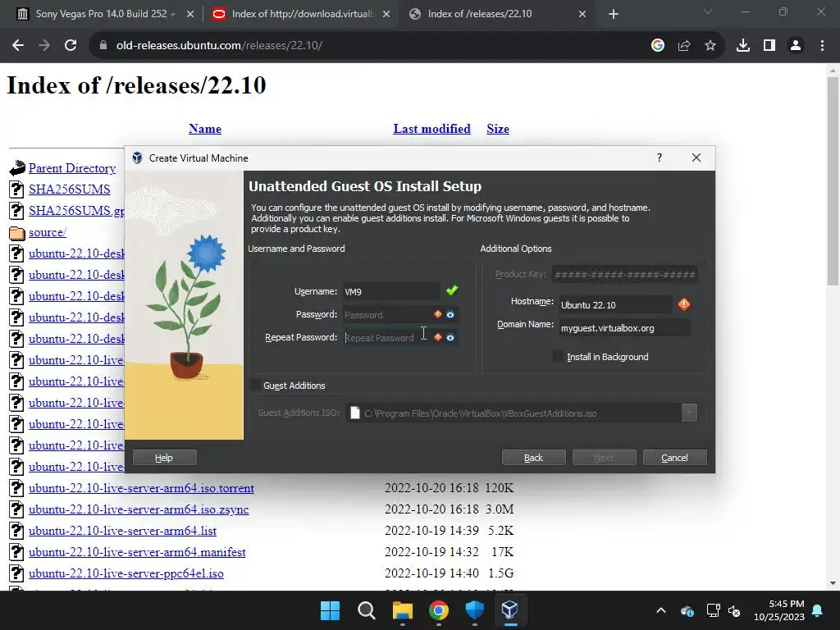840x630 pixels.
Task: Click the browser address bar URL
Action: (x=219, y=46)
